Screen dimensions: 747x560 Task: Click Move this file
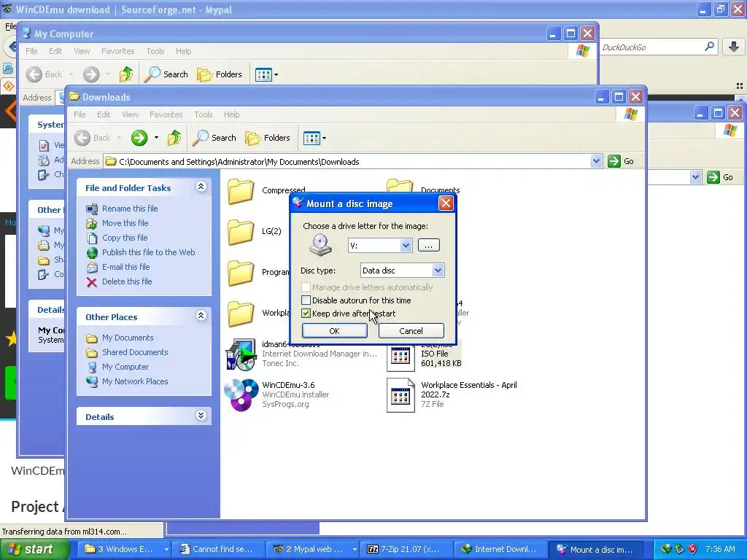click(125, 223)
